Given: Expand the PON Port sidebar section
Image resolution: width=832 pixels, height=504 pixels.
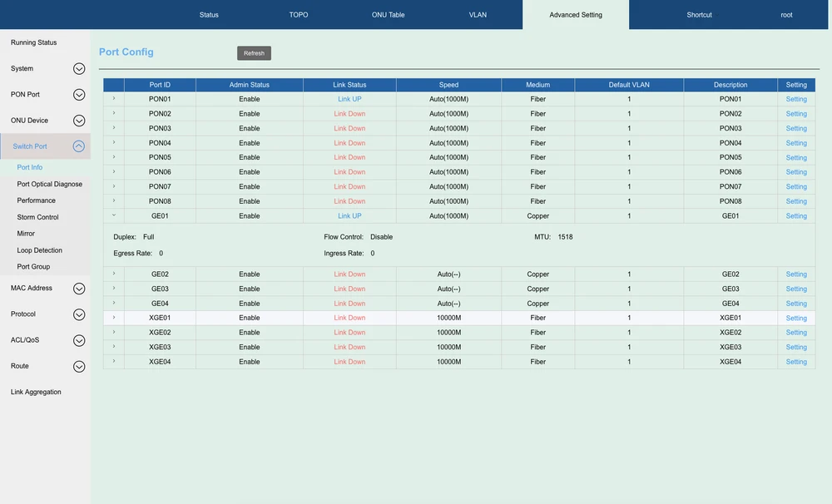Looking at the screenshot, I should pyautogui.click(x=79, y=95).
